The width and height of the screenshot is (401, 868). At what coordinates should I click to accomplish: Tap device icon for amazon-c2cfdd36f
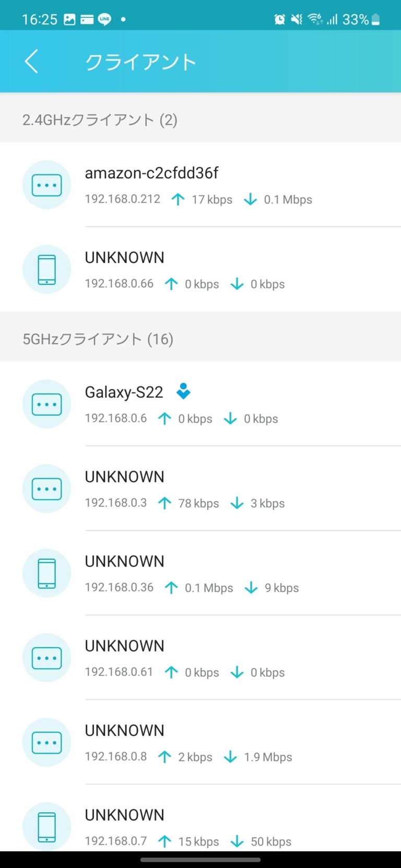[x=47, y=185]
